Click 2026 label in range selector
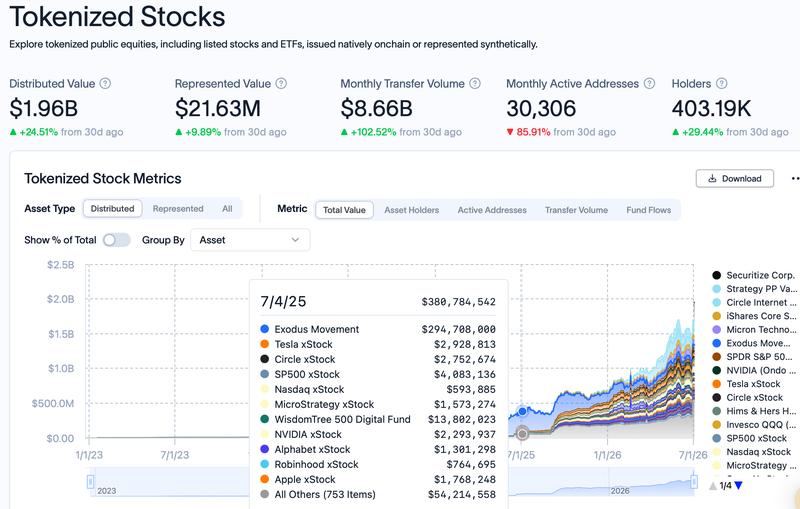The image size is (800, 509). click(620, 491)
